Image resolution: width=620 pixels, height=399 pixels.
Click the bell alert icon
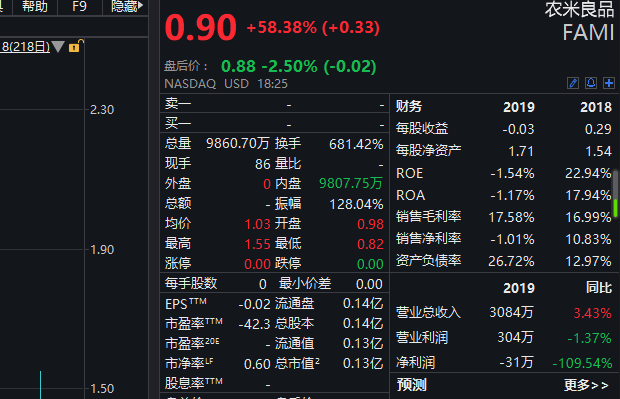pyautogui.click(x=591, y=83)
